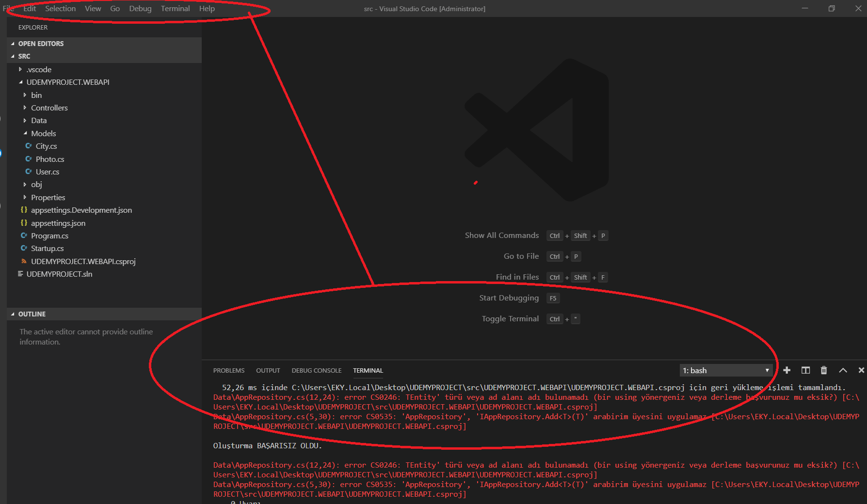Viewport: 867px width, 504px height.
Task: Switch to the PROBLEMS tab
Action: [229, 371]
